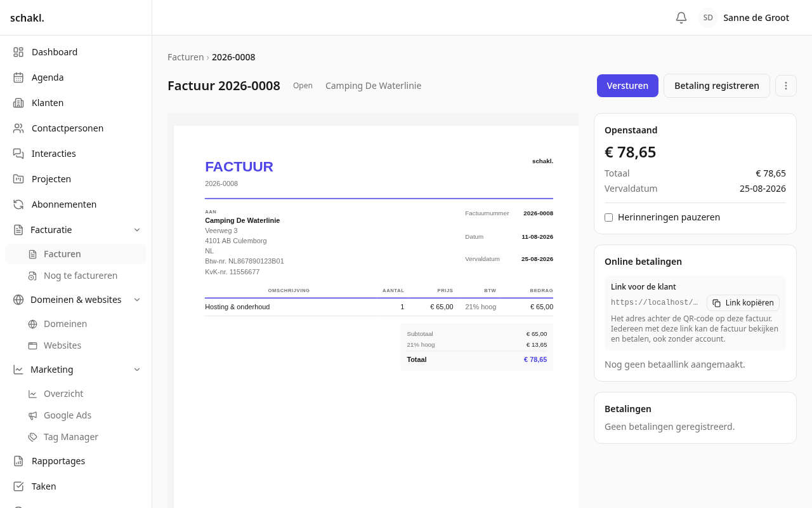This screenshot has width=812, height=508.
Task: Open Taken in the sidebar
Action: click(75, 486)
